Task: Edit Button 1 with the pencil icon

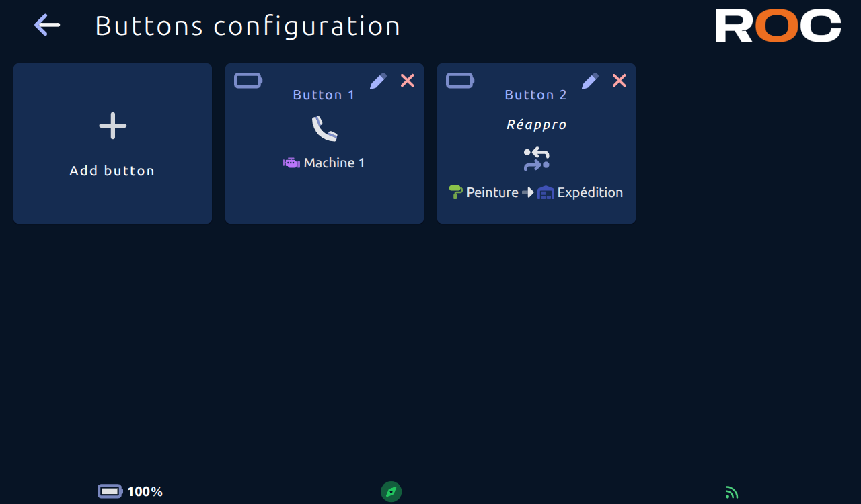Action: click(x=378, y=81)
